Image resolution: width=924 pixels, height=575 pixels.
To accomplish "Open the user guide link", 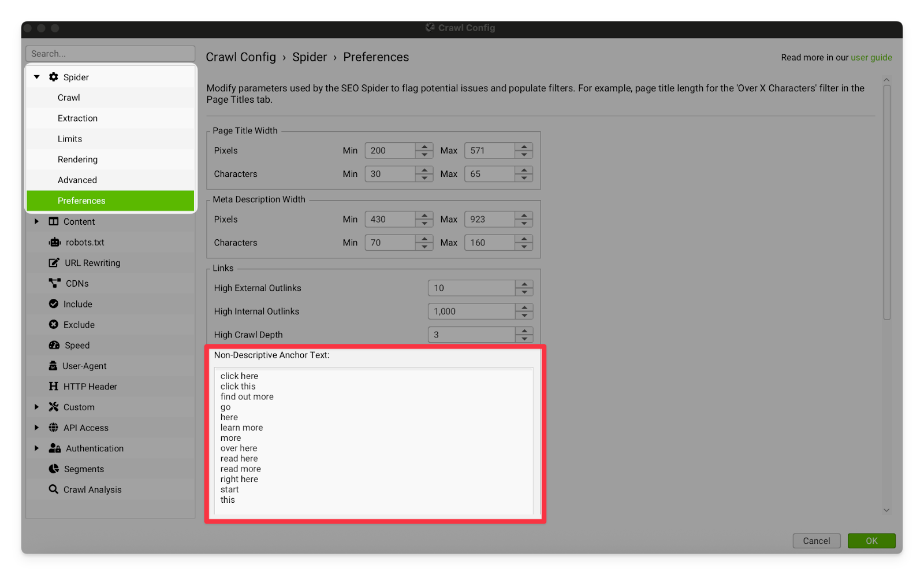I will [871, 57].
